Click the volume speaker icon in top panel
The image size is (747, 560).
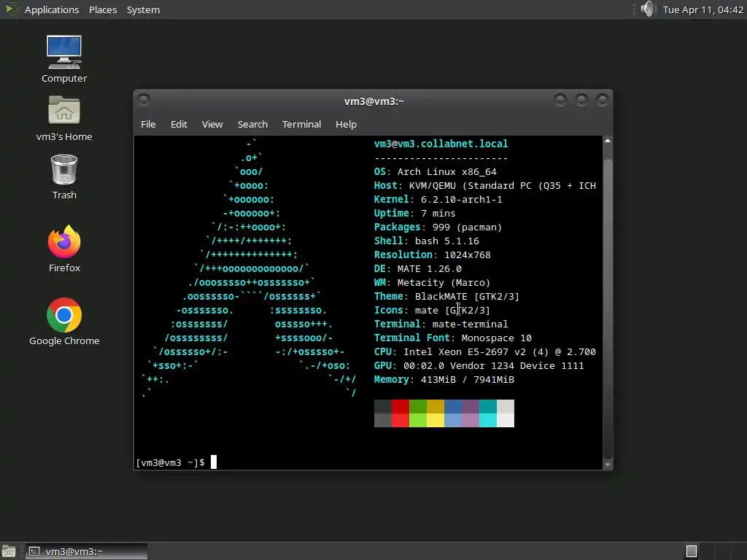point(648,9)
